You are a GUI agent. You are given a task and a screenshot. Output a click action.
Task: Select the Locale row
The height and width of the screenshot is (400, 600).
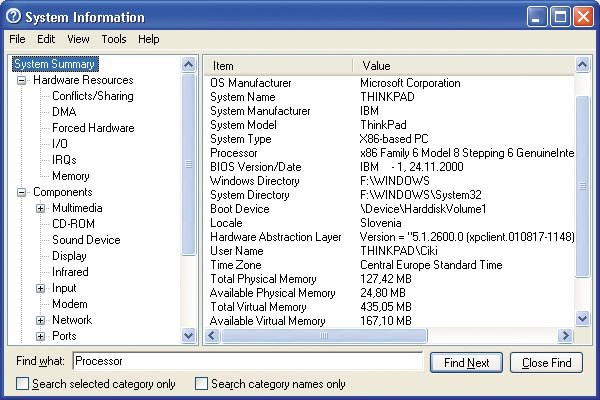[x=390, y=223]
